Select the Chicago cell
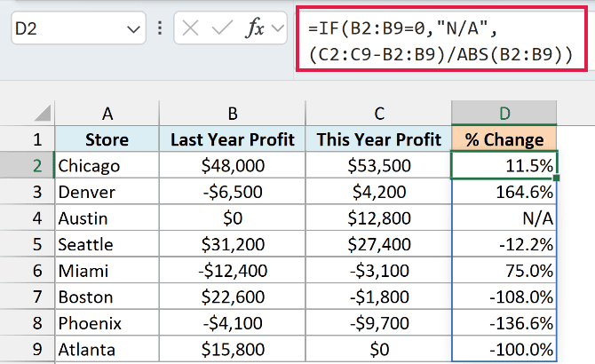 coord(107,165)
